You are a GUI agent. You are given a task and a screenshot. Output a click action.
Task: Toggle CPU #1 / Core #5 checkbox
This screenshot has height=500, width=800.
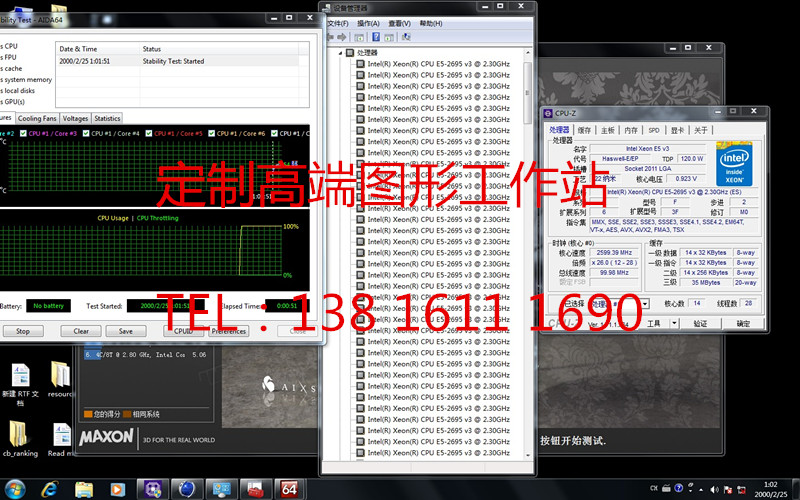(x=148, y=133)
